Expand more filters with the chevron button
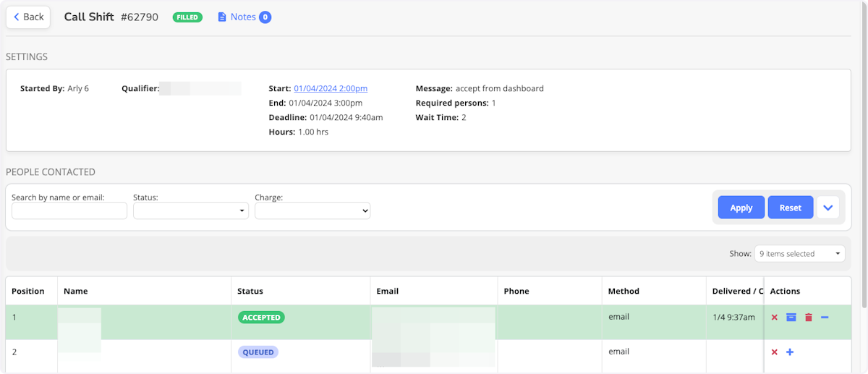Image resolution: width=868 pixels, height=374 pixels. [828, 208]
